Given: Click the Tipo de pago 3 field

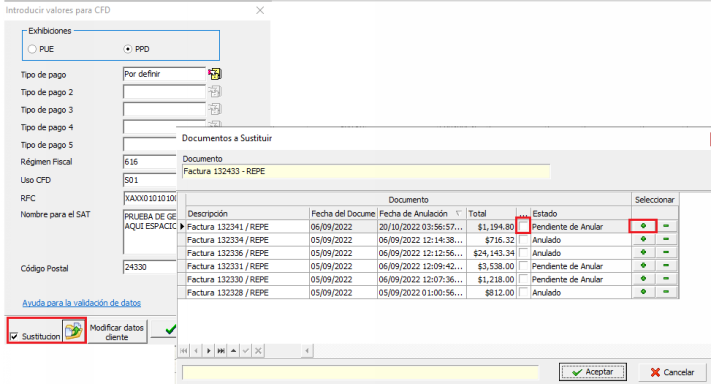Looking at the screenshot, I should pos(164,109).
